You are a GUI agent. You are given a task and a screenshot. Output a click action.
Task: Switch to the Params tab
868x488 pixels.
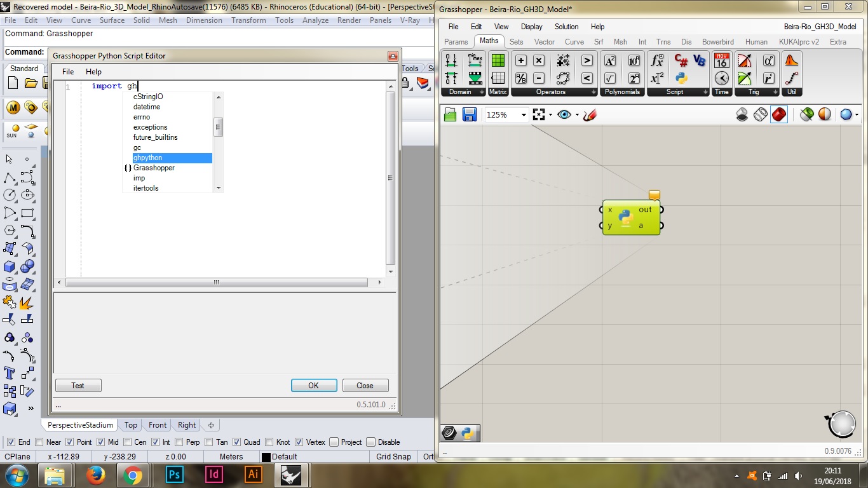(456, 42)
